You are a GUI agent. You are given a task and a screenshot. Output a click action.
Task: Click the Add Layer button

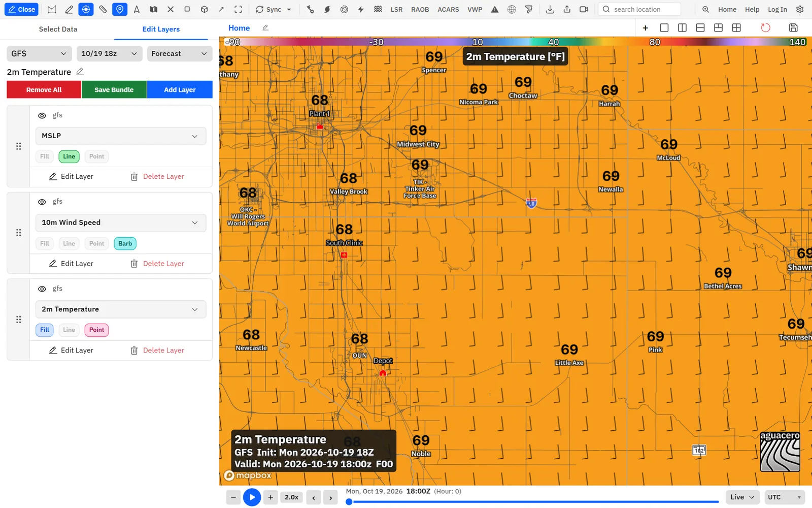tap(180, 89)
